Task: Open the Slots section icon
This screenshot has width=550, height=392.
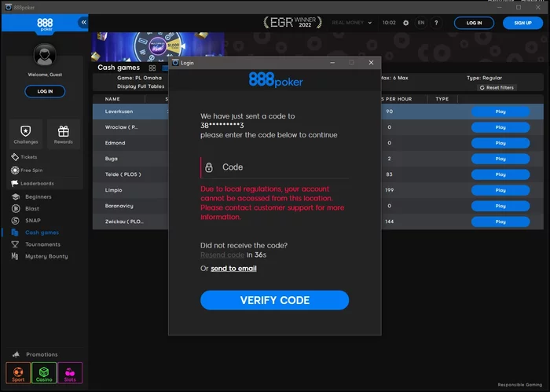Action: [70, 373]
